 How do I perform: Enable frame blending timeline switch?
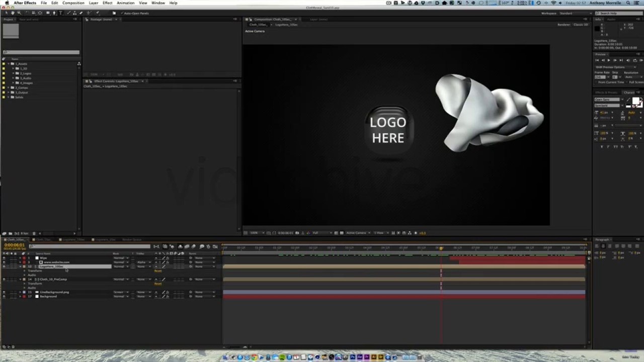pyautogui.click(x=187, y=246)
